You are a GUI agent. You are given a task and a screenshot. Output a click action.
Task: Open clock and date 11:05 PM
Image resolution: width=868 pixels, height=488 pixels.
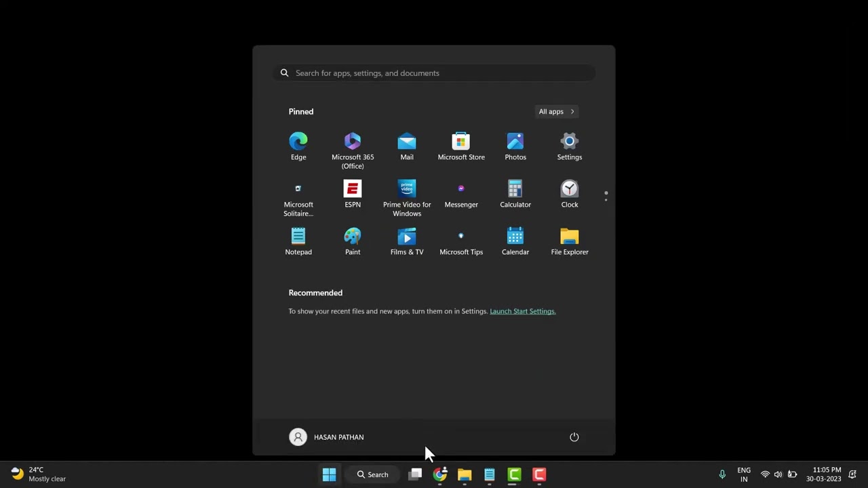(x=823, y=474)
